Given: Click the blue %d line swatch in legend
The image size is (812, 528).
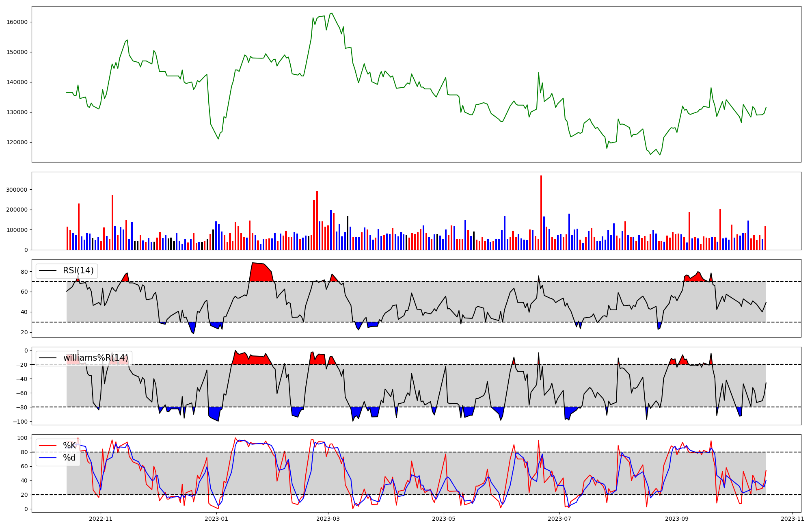Looking at the screenshot, I should click(x=47, y=458).
